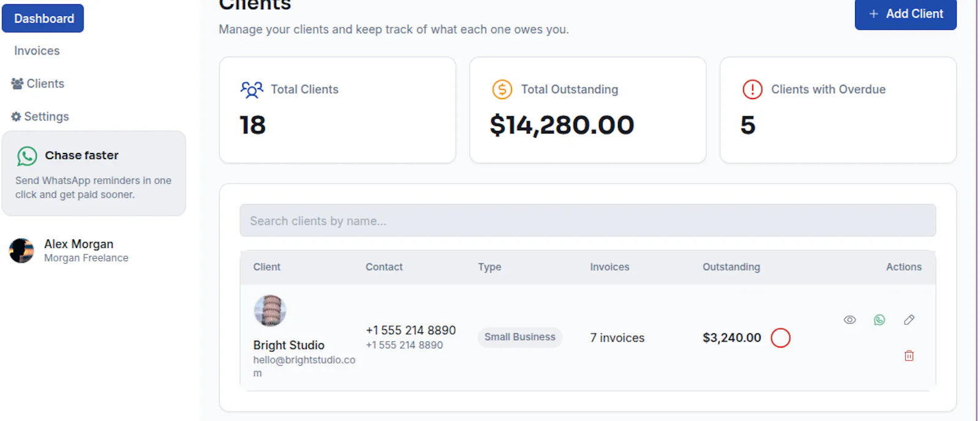Click the Type column header
Screen dimensions: 980x421
click(x=489, y=267)
